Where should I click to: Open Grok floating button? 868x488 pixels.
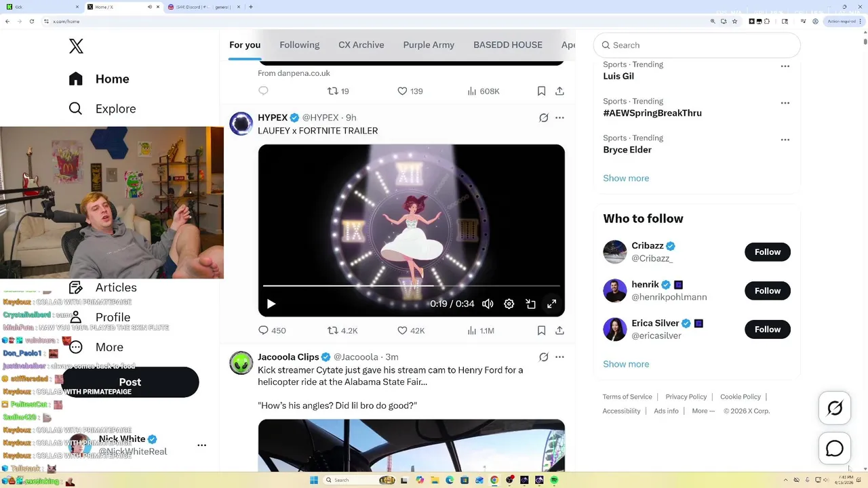pos(835,408)
